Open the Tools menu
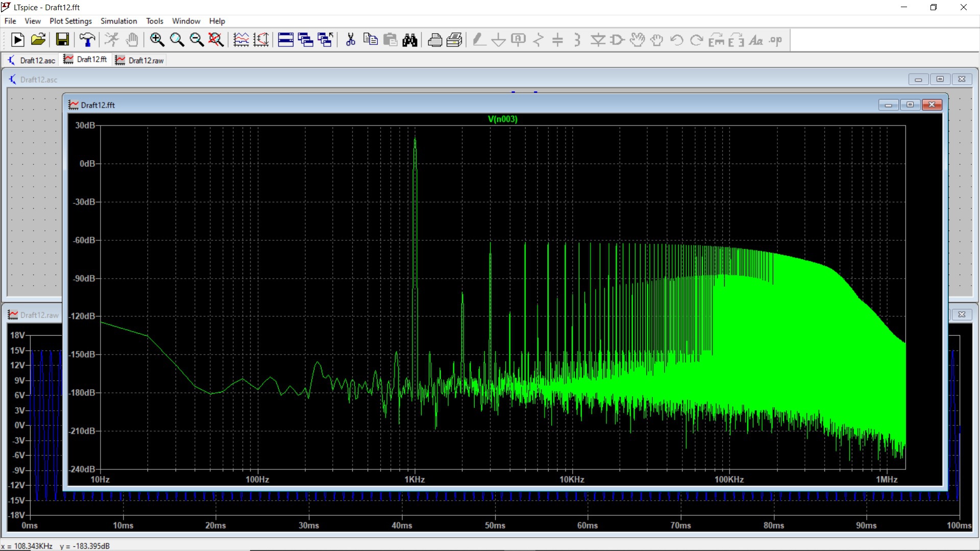The height and width of the screenshot is (551, 980). pos(155,21)
